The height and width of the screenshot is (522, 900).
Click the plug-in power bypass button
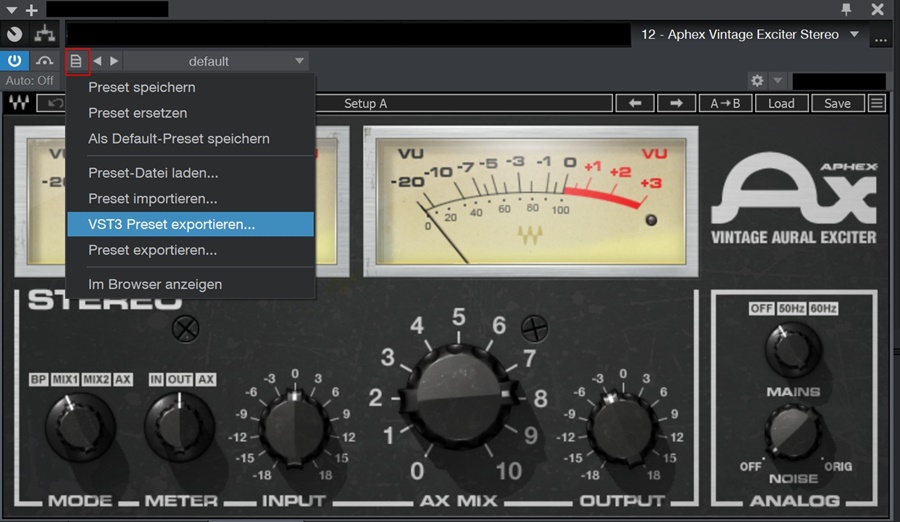coord(14,61)
